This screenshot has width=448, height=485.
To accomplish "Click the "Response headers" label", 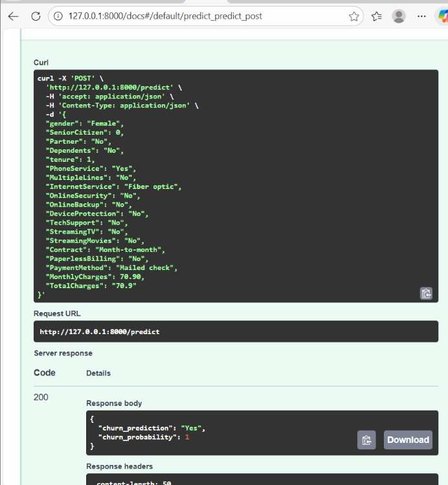I will (119, 466).
